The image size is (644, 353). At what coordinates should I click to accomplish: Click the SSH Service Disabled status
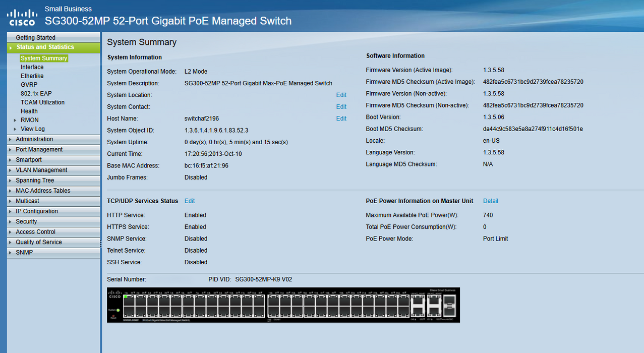(x=196, y=262)
